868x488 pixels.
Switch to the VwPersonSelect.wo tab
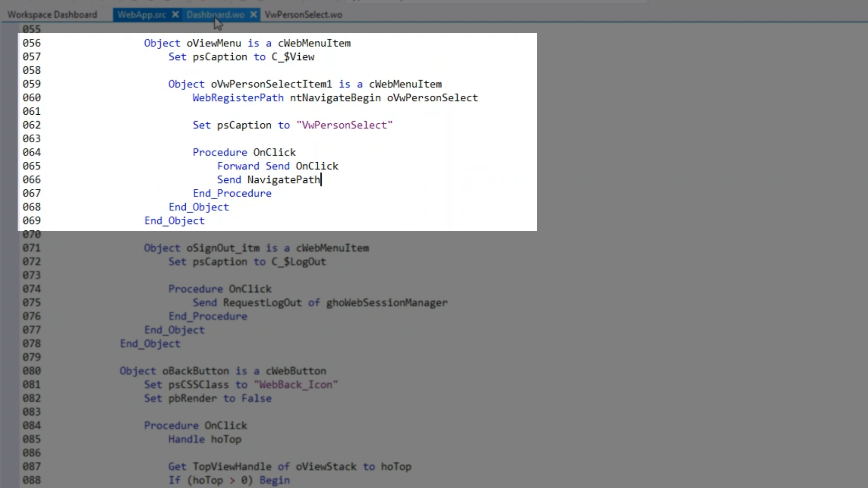pyautogui.click(x=303, y=14)
